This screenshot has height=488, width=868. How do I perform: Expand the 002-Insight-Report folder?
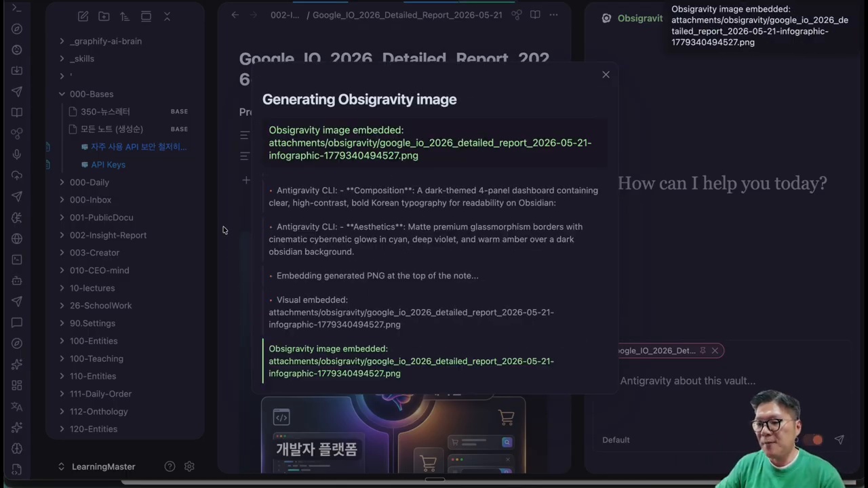[62, 235]
